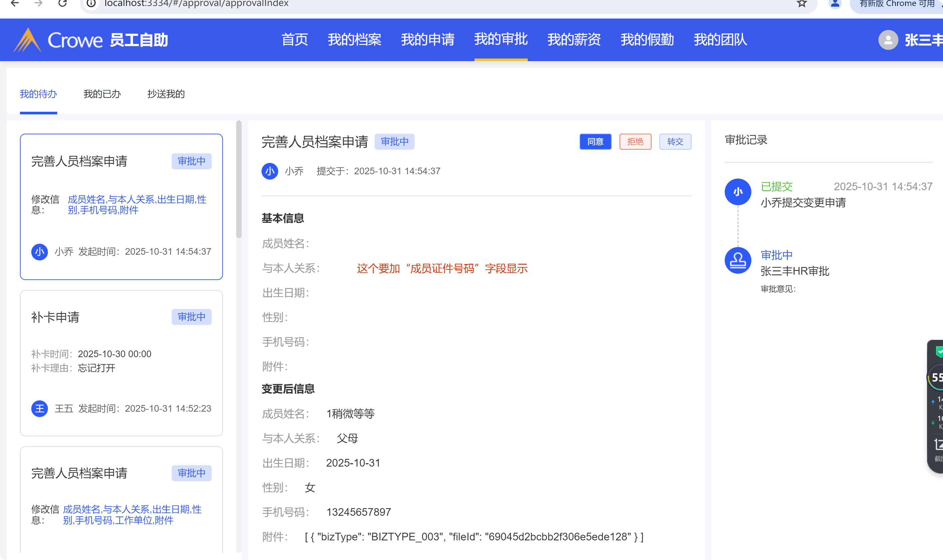Click the 小 avatar at the 已提交 record
This screenshot has height=560, width=943.
click(738, 192)
